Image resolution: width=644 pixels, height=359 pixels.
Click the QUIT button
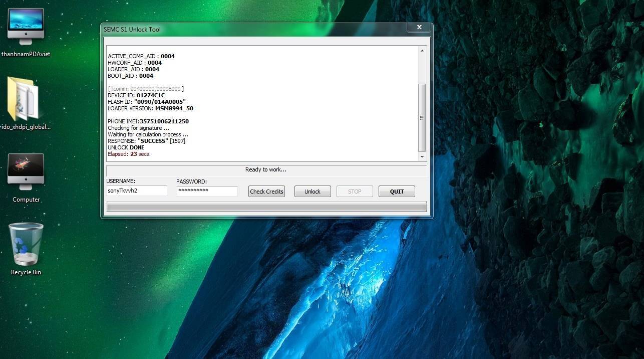coord(397,191)
